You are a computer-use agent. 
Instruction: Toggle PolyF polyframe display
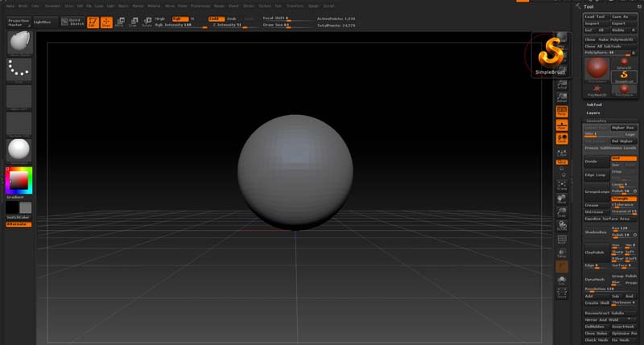click(x=562, y=239)
